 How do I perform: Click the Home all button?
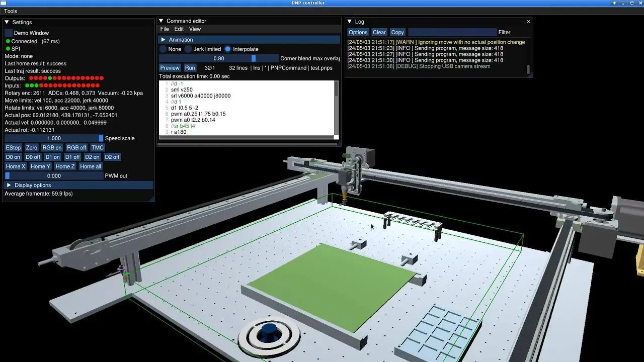[91, 166]
